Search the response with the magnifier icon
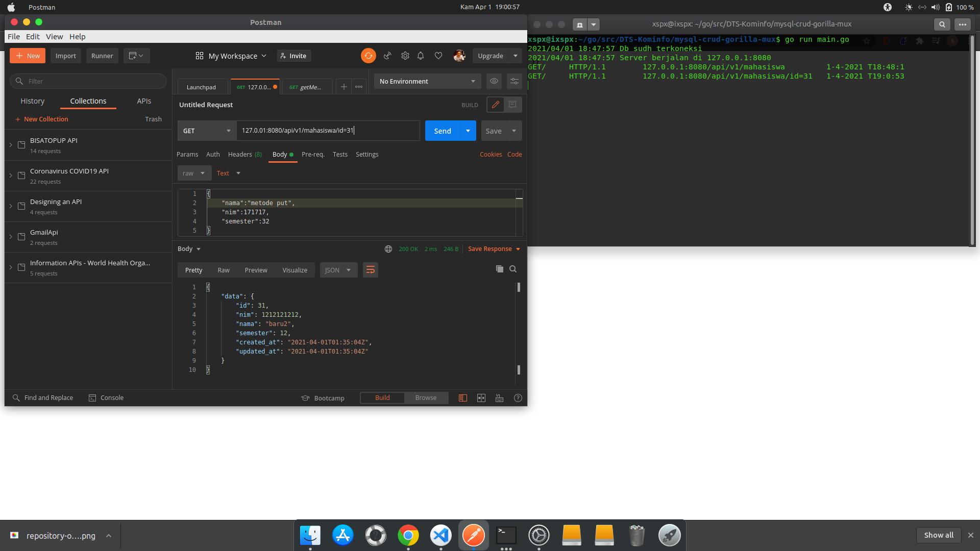The width and height of the screenshot is (980, 551). pyautogui.click(x=513, y=269)
